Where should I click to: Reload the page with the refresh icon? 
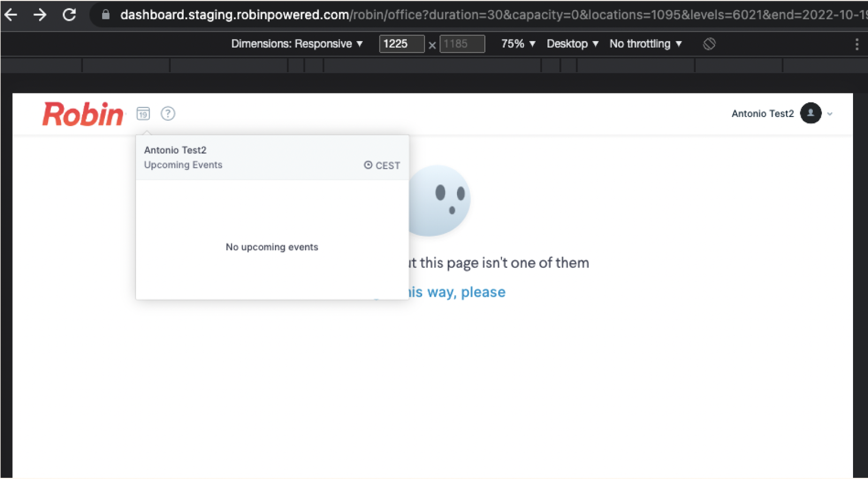[69, 14]
